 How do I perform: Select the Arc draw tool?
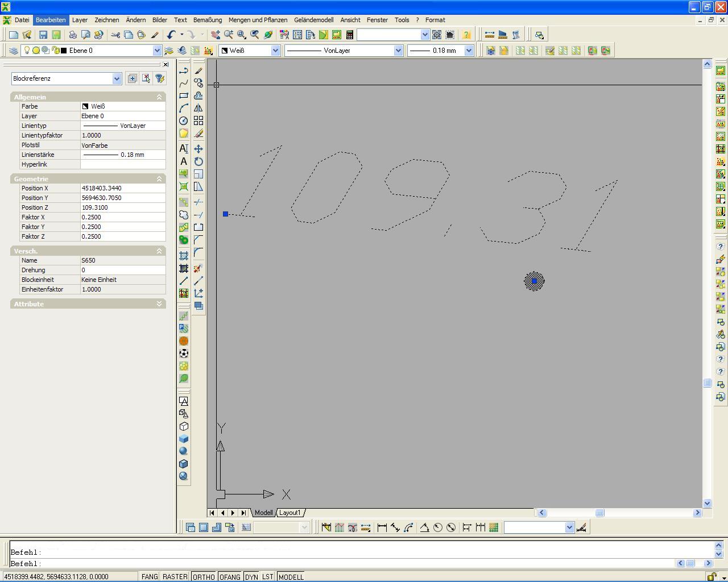click(x=184, y=108)
